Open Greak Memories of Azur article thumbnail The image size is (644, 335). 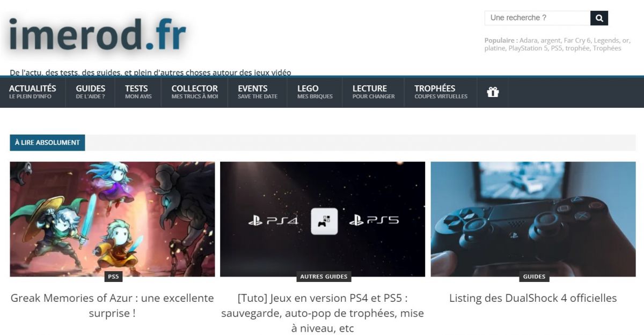pos(112,219)
